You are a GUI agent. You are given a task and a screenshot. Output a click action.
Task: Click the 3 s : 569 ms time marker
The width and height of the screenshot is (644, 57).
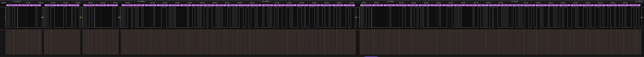[266, 1]
